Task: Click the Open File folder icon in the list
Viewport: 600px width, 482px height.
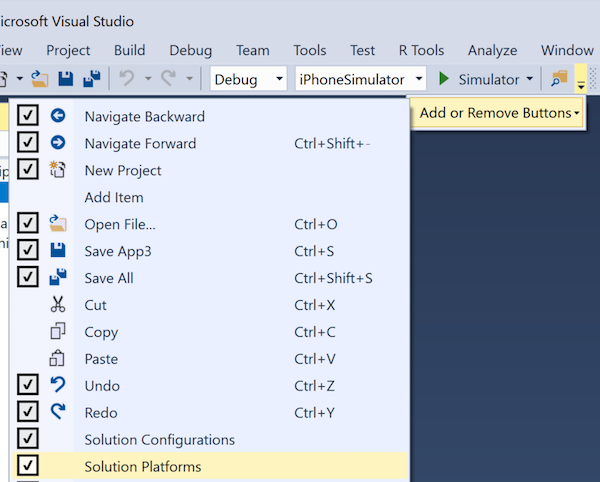Action: point(58,224)
